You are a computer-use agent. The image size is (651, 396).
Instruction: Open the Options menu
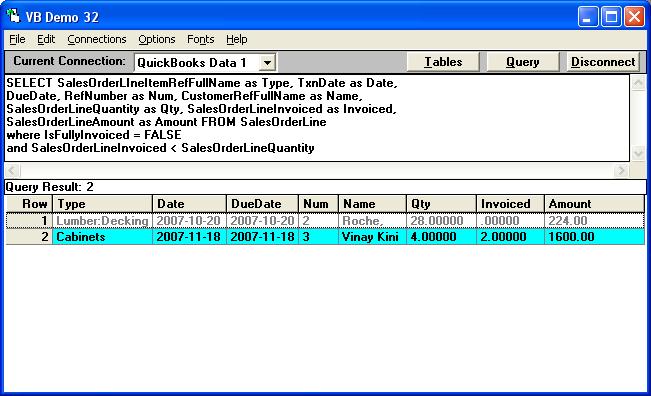[x=157, y=39]
